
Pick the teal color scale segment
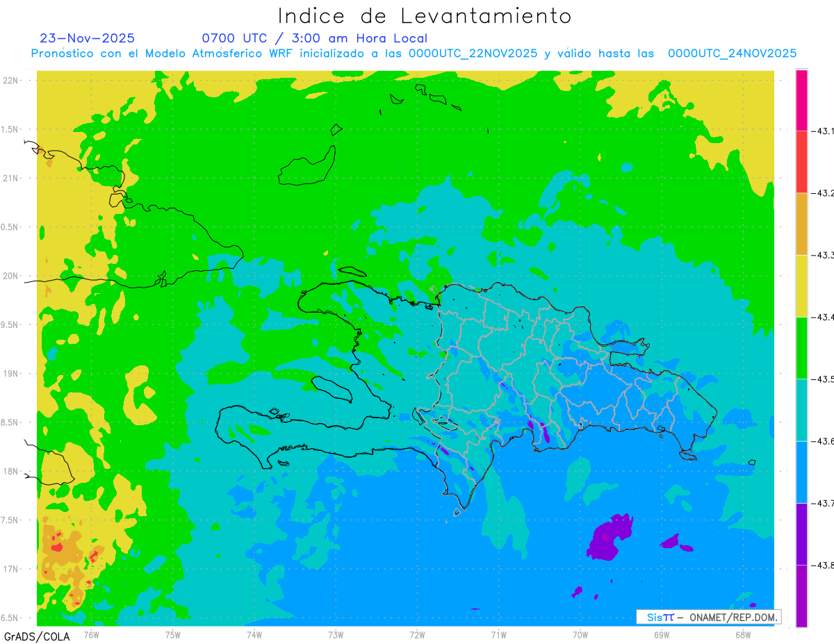coord(801,410)
